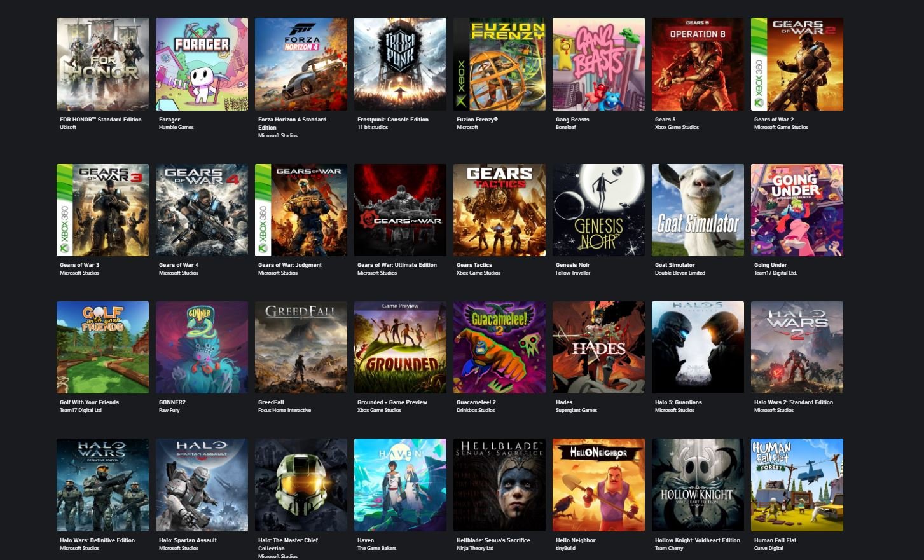924x560 pixels.
Task: Select the Forager game cover
Action: 202,64
